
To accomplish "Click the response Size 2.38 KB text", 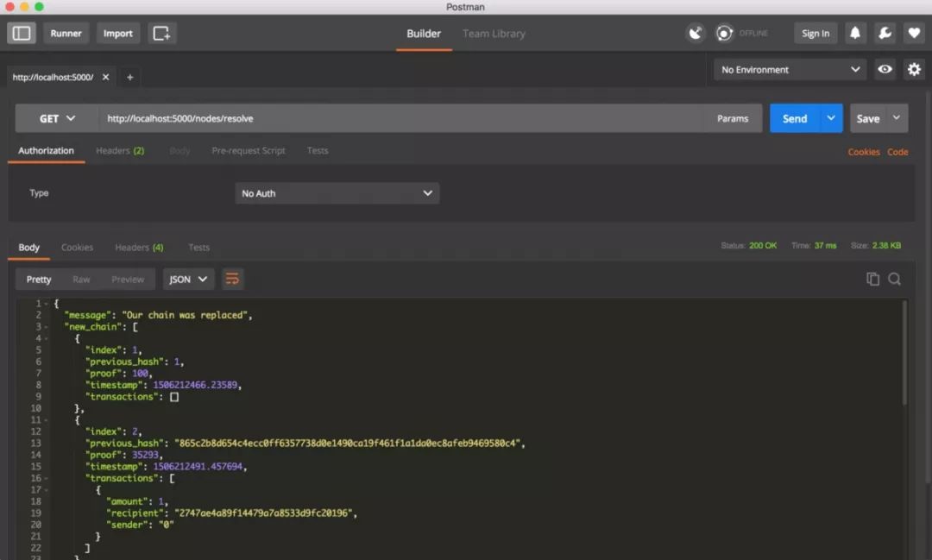I will click(x=876, y=246).
